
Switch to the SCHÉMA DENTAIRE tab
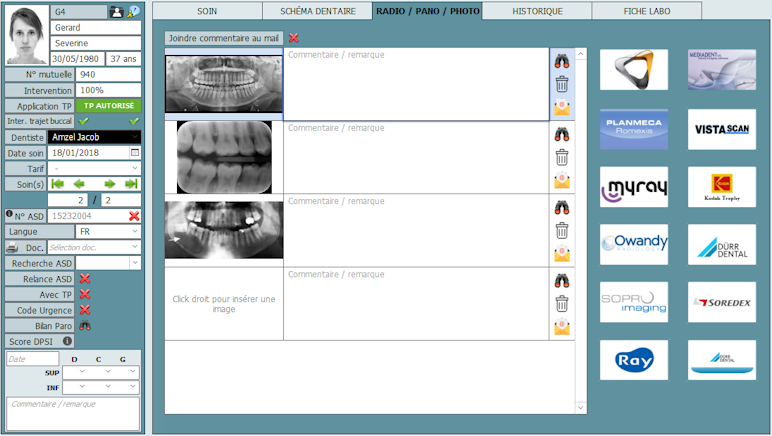[x=318, y=11]
